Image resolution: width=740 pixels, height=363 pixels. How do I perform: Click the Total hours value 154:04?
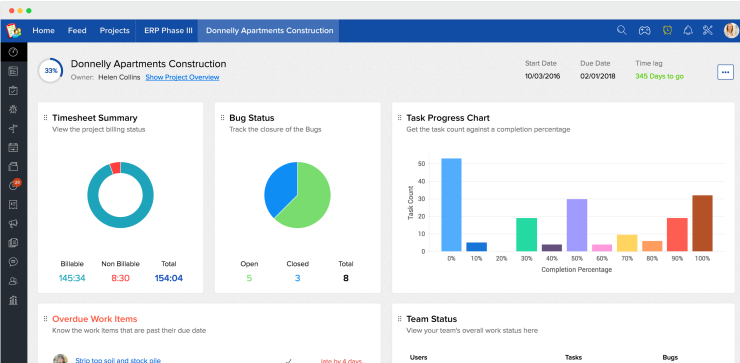click(x=168, y=278)
